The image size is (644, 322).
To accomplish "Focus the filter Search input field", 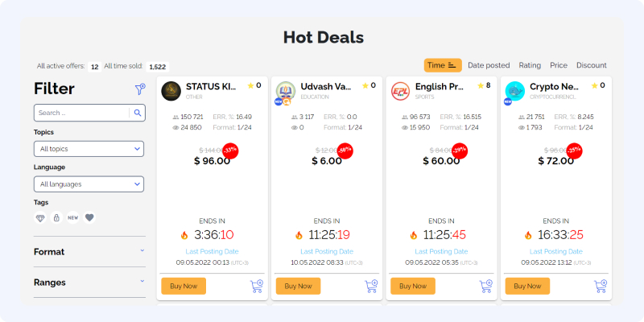I will point(82,113).
